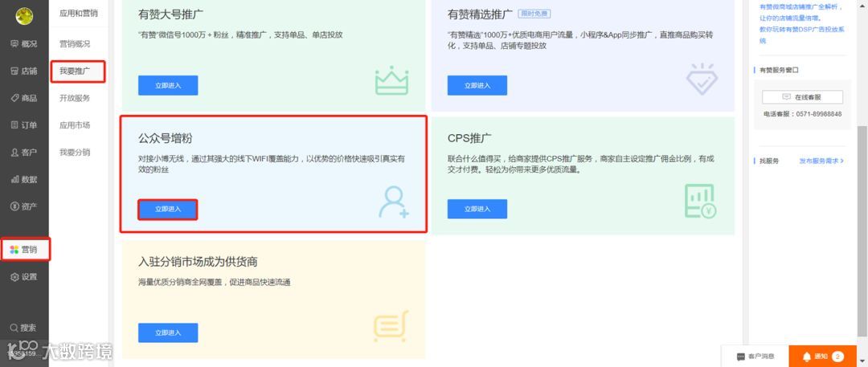The width and height of the screenshot is (868, 367).
Task: Click the crown icon in 有赞大号推广 card
Action: 391,80
